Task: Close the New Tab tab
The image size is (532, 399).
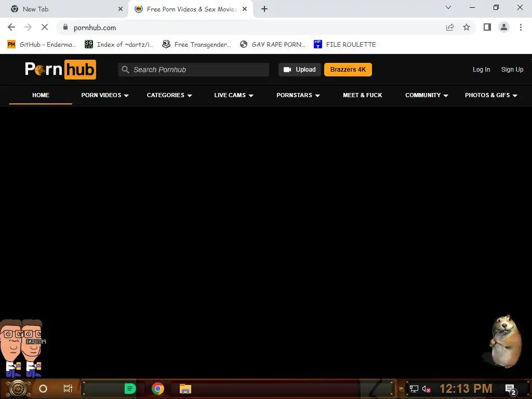Action: (121, 9)
